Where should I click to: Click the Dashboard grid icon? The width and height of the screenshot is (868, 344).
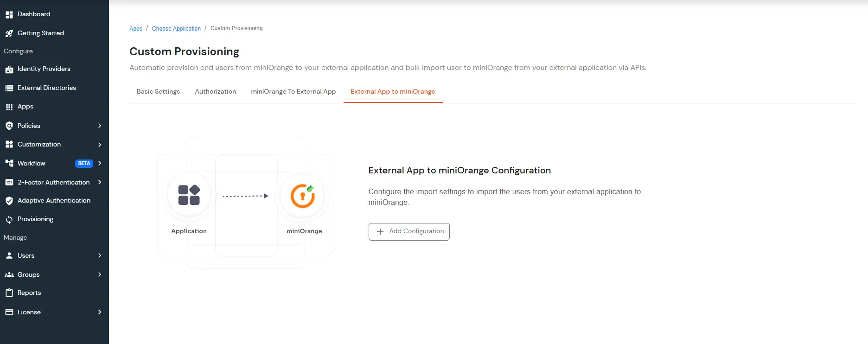click(9, 14)
